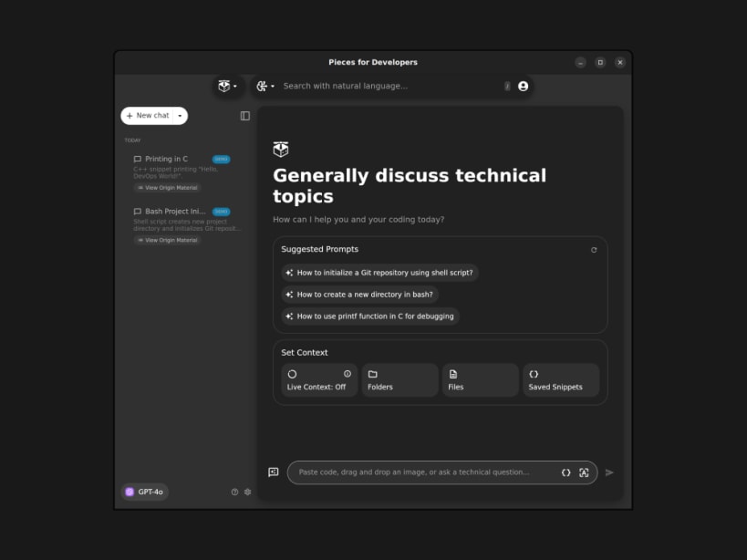The image size is (747, 560).
Task: Open the help question mark icon
Action: (234, 493)
